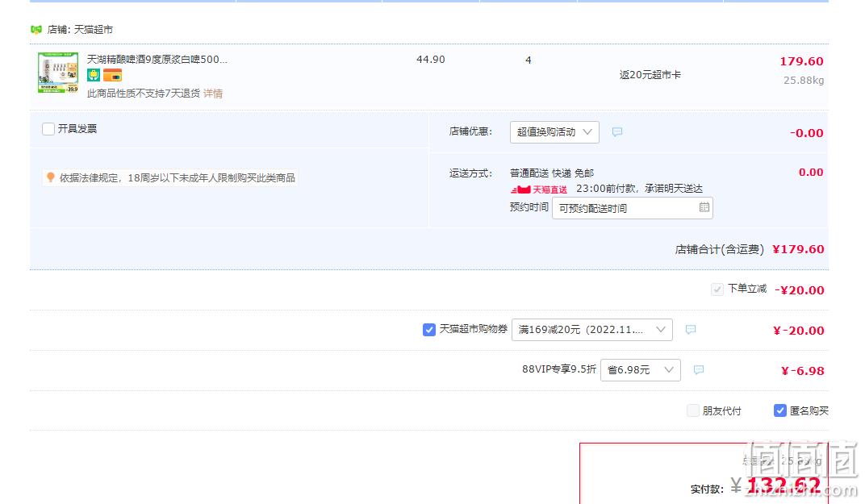Screen dimensions: 865x504
Task: Click the 88VIP discount amount ¥-6.98
Action: [x=803, y=371]
